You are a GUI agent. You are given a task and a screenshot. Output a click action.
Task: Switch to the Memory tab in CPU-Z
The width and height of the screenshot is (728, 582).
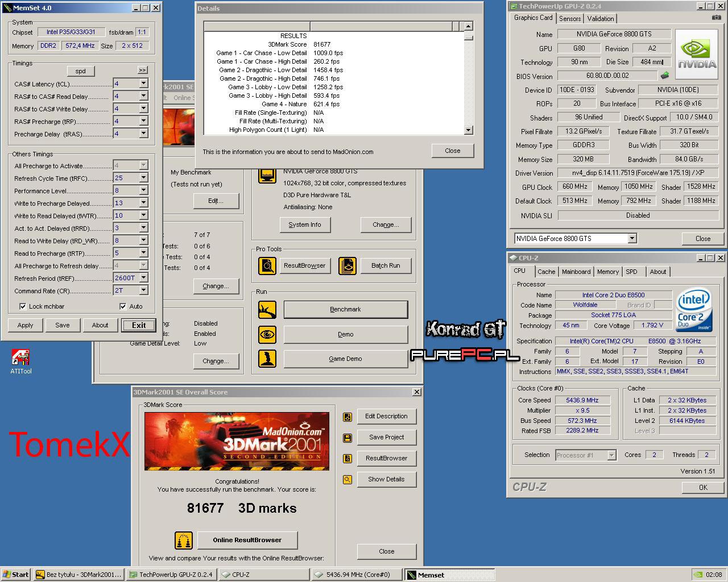click(x=608, y=272)
